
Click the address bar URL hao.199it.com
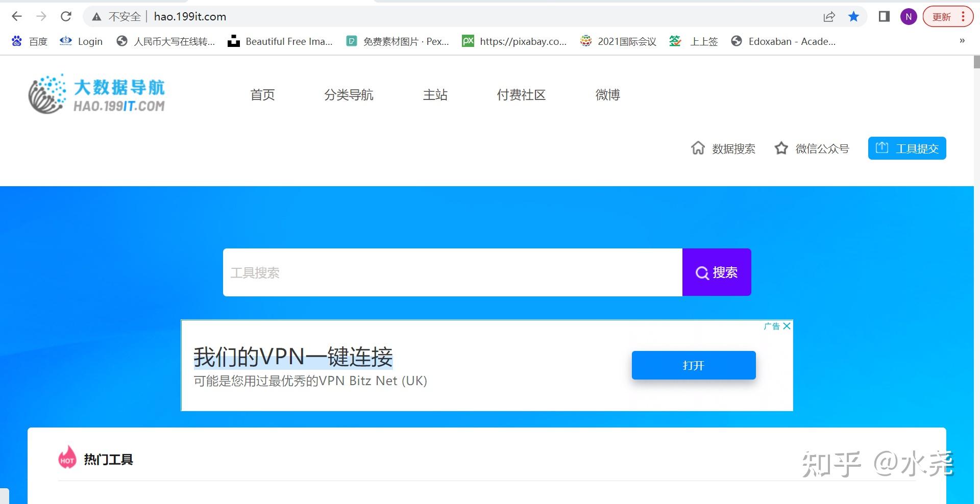[190, 17]
